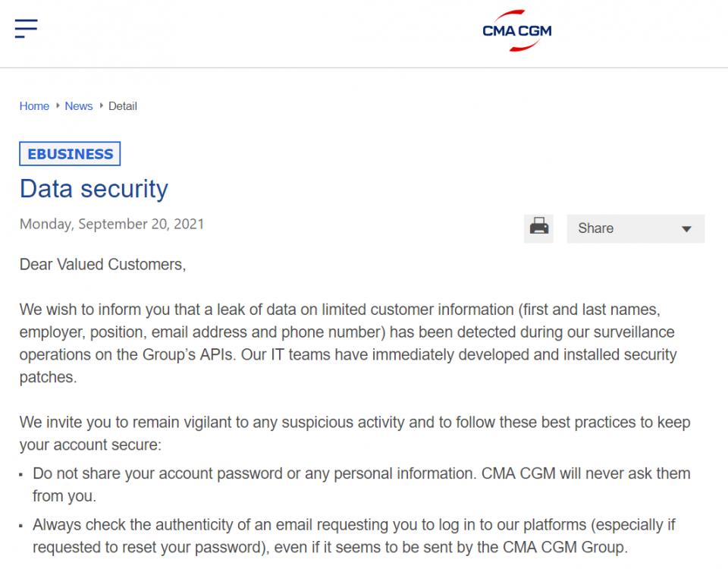This screenshot has width=728, height=569.
Task: Click the arrow separator between Home and News
Action: click(58, 105)
